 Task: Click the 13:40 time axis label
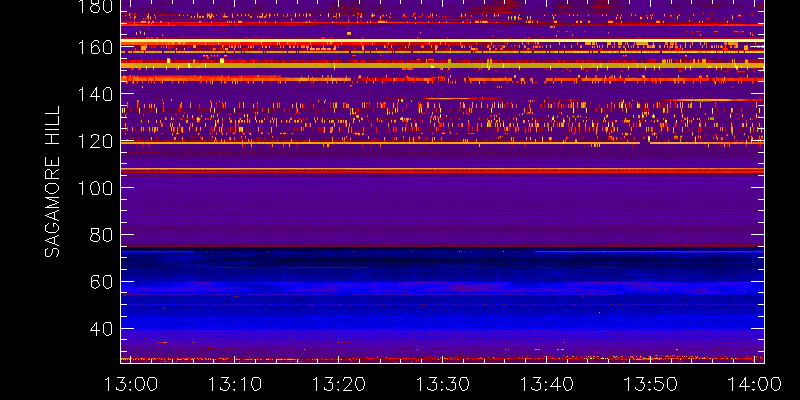click(547, 384)
